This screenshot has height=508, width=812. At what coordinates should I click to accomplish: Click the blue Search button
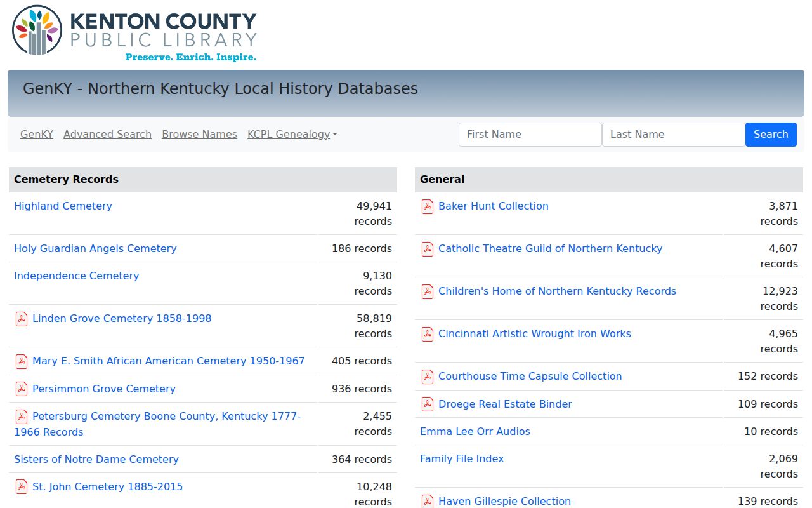[x=771, y=135]
